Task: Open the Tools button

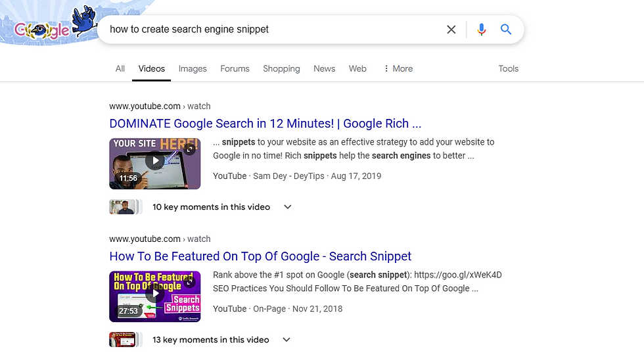Action: (509, 68)
